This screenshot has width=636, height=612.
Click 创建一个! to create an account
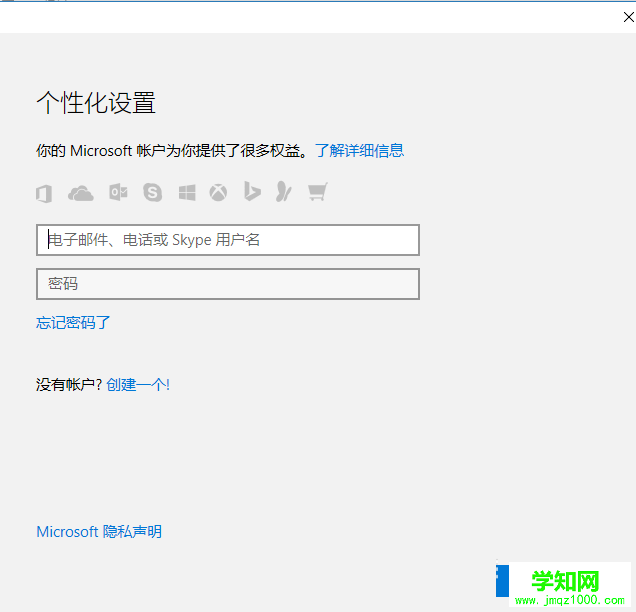click(x=138, y=384)
